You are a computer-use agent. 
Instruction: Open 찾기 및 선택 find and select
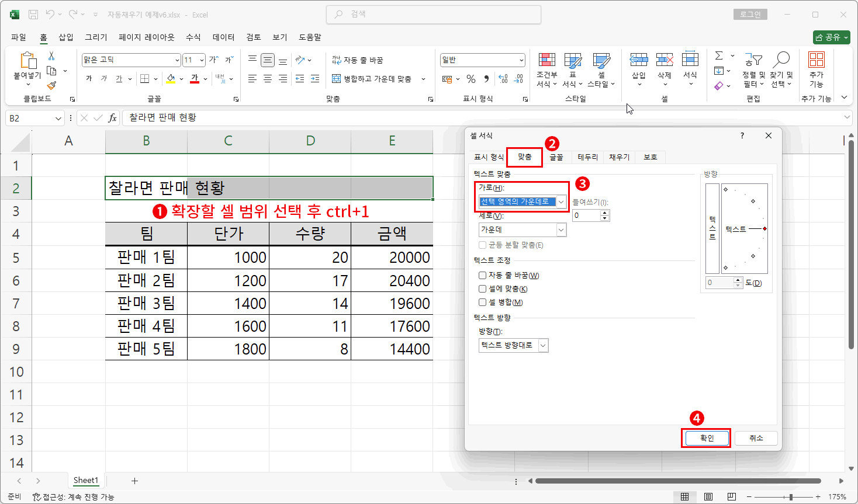click(781, 71)
